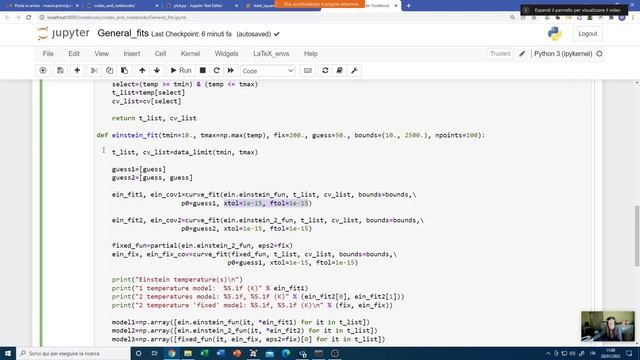Move the selected cell down
640x360 pixels.
click(157, 71)
